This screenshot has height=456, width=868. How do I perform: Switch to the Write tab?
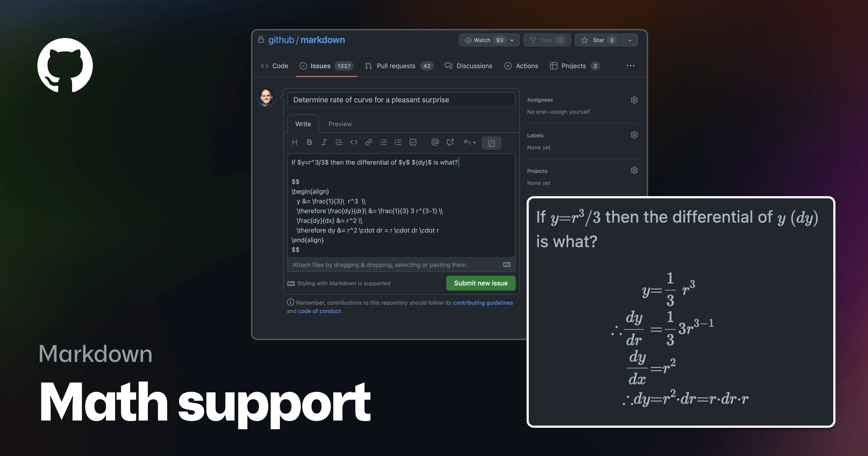pos(303,123)
